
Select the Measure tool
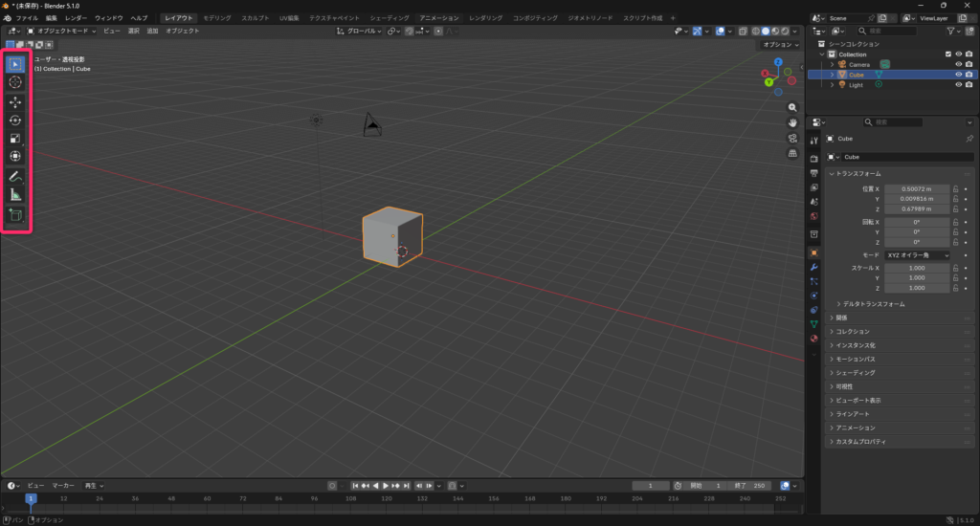(x=15, y=194)
